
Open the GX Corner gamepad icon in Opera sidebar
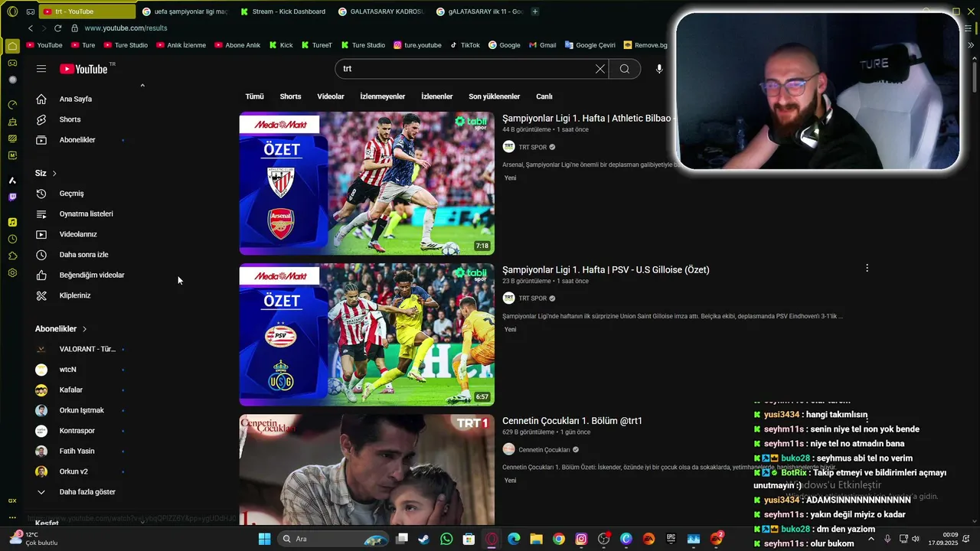point(12,63)
